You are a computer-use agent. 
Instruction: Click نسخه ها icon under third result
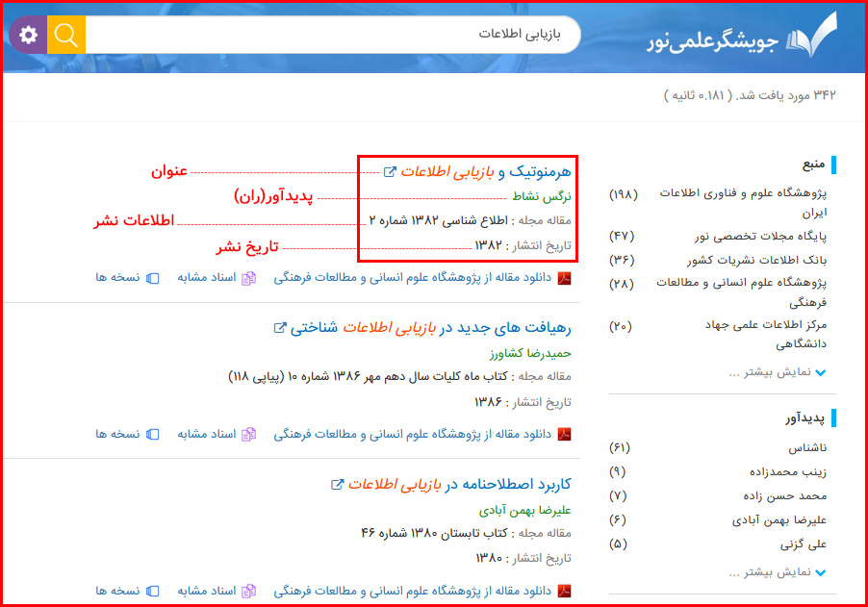coord(152,590)
